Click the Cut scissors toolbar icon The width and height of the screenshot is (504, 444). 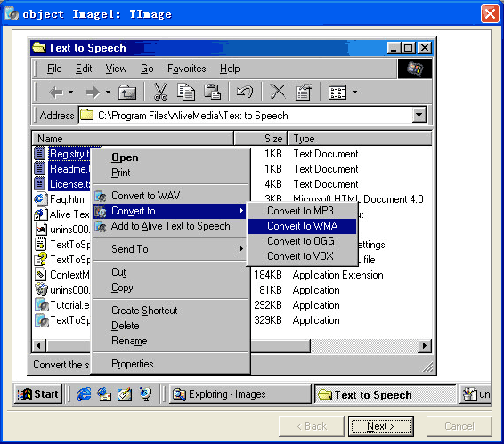(x=160, y=92)
